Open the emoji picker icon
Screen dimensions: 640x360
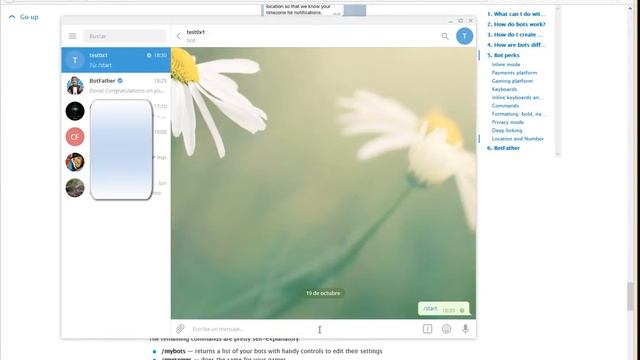[447, 329]
